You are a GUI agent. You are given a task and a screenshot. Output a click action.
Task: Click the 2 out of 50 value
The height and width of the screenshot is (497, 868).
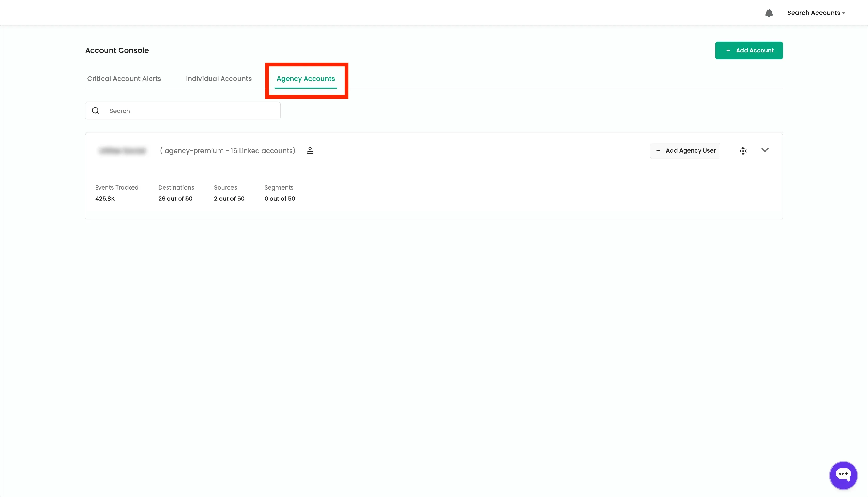click(x=229, y=199)
